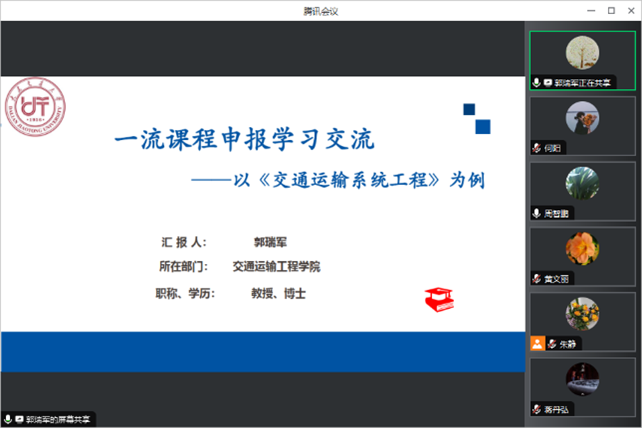Select 黄文丽's flower avatar thumbnail

click(582, 248)
